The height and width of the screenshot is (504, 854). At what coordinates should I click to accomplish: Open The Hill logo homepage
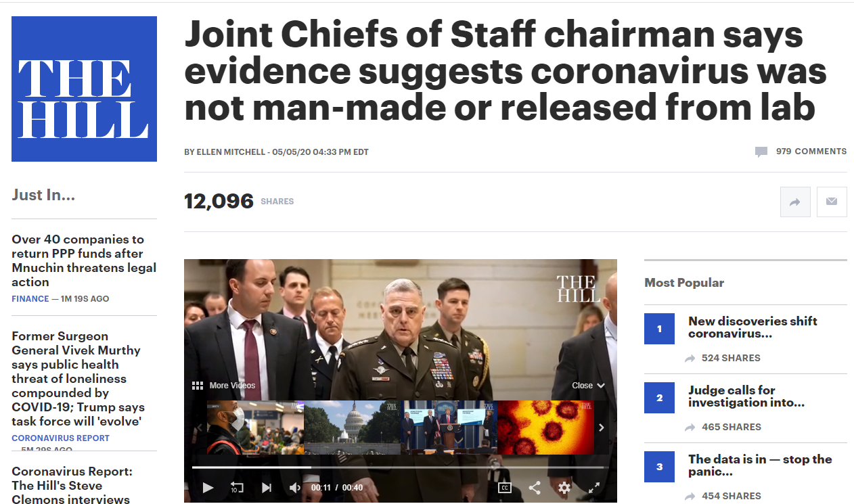[x=84, y=89]
